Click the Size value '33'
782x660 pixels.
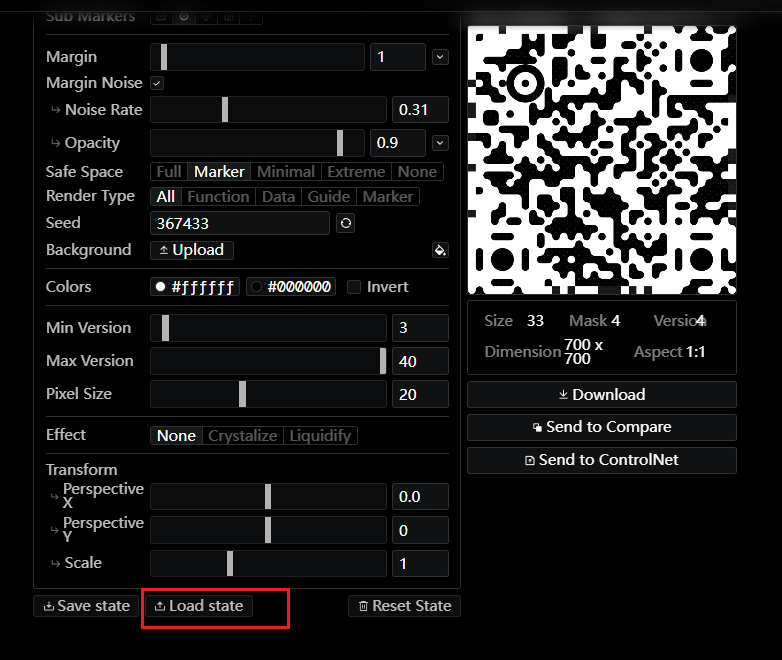[535, 321]
